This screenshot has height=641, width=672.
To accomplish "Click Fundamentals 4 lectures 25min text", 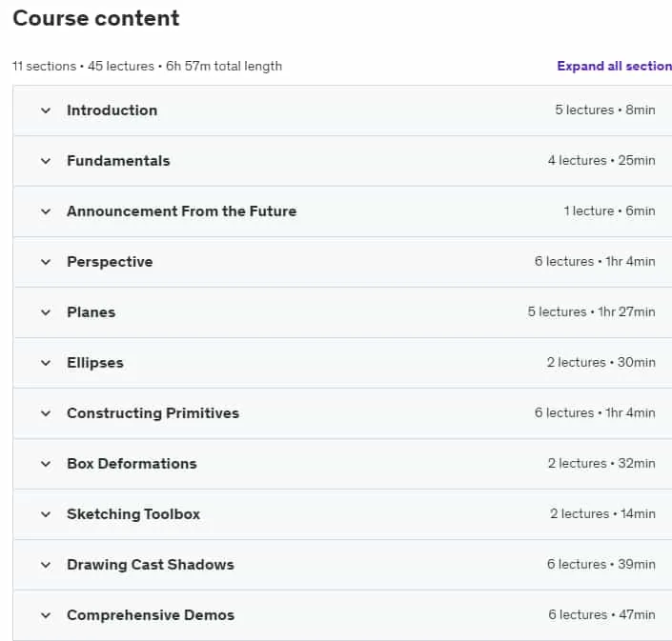I will click(601, 160).
